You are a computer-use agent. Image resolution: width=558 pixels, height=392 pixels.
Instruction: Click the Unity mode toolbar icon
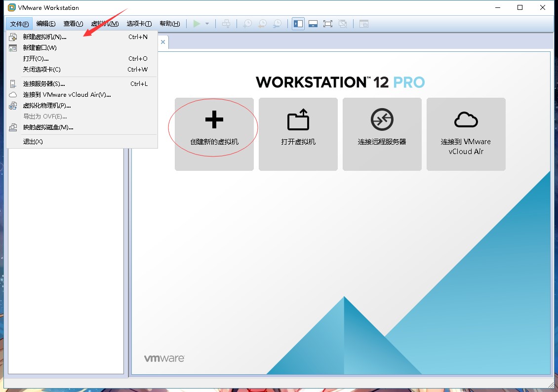[x=343, y=24]
